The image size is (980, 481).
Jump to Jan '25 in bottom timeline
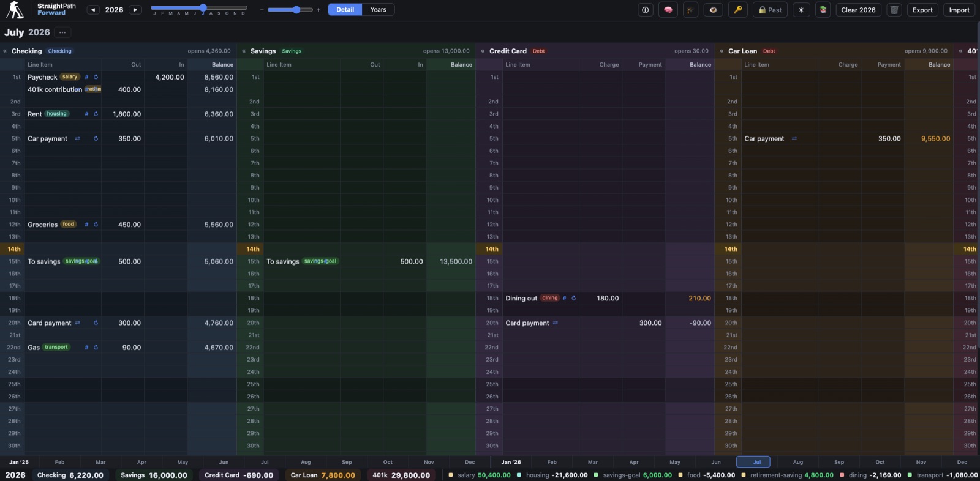[x=18, y=462]
